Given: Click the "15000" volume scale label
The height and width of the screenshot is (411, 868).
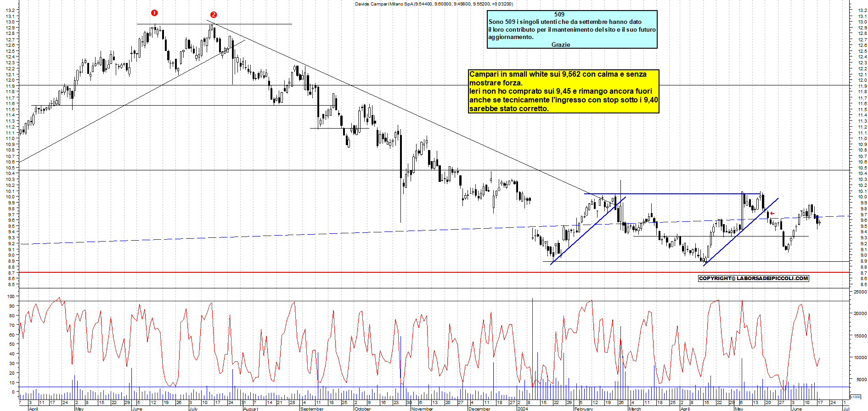Looking at the screenshot, I should [x=860, y=336].
